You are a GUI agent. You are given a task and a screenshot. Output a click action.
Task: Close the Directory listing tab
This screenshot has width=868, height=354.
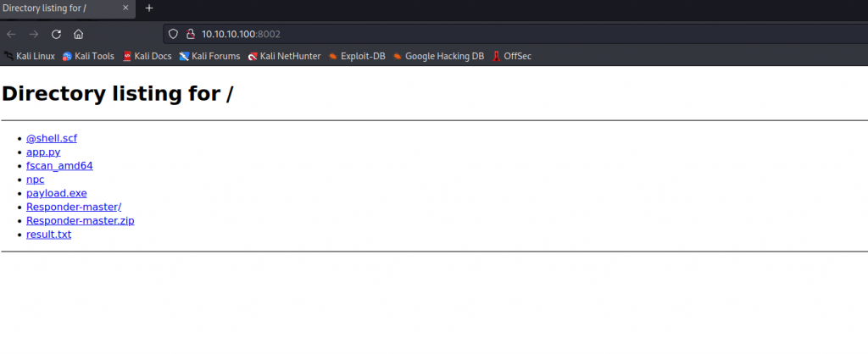coord(125,8)
